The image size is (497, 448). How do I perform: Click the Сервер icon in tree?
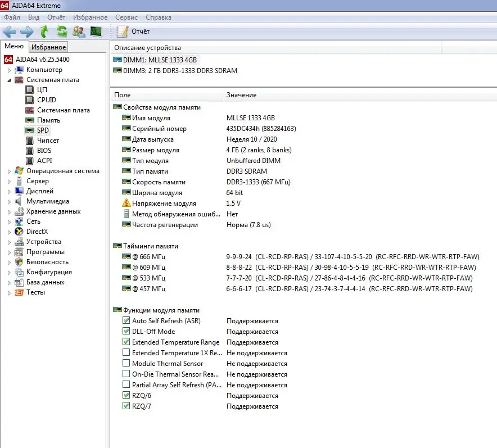click(19, 181)
